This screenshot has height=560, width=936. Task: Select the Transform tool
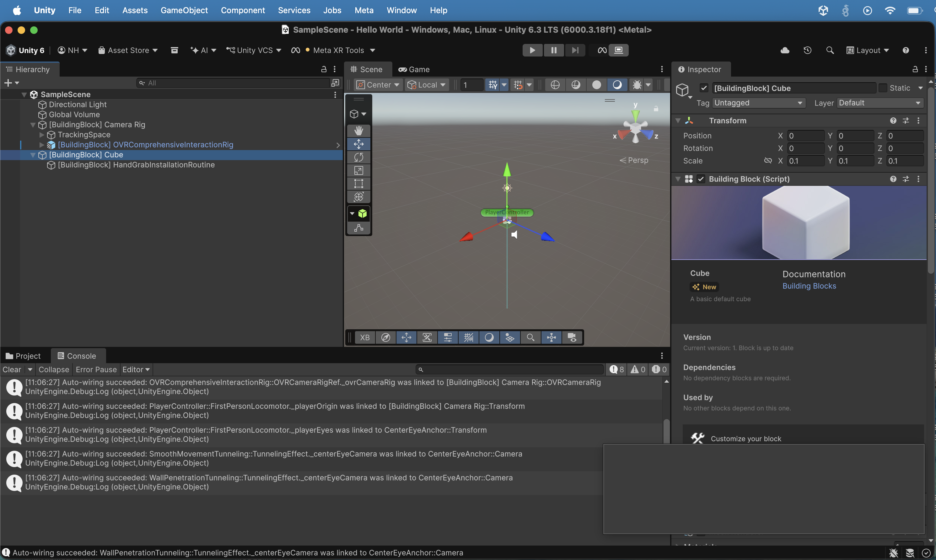358,197
